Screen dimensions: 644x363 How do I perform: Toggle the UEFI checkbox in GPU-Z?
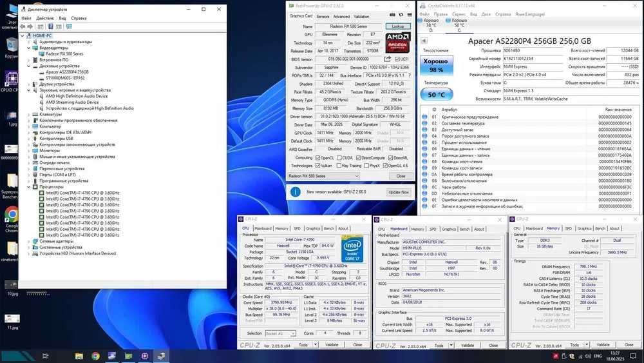click(x=397, y=59)
